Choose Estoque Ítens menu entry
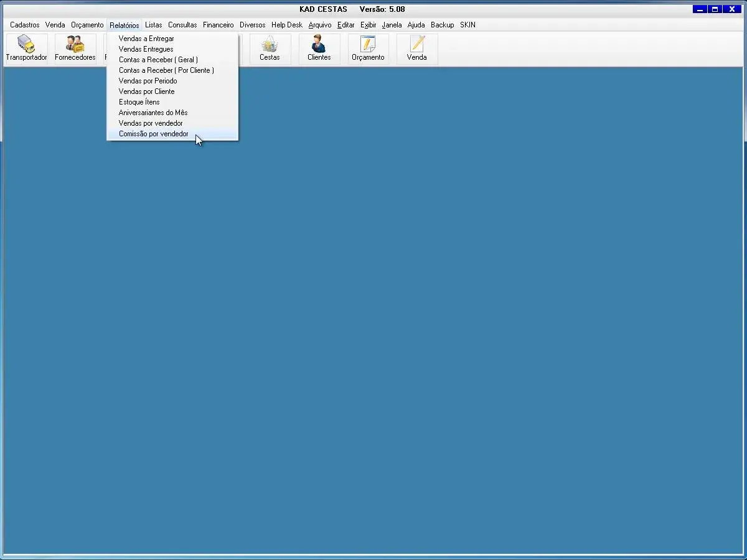The image size is (747, 560). [x=139, y=102]
